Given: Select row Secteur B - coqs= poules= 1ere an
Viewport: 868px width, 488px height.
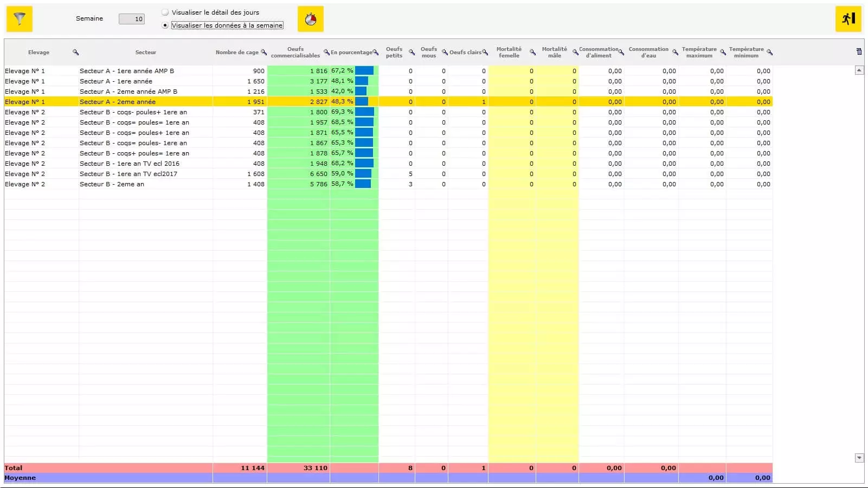Looking at the screenshot, I should click(388, 122).
